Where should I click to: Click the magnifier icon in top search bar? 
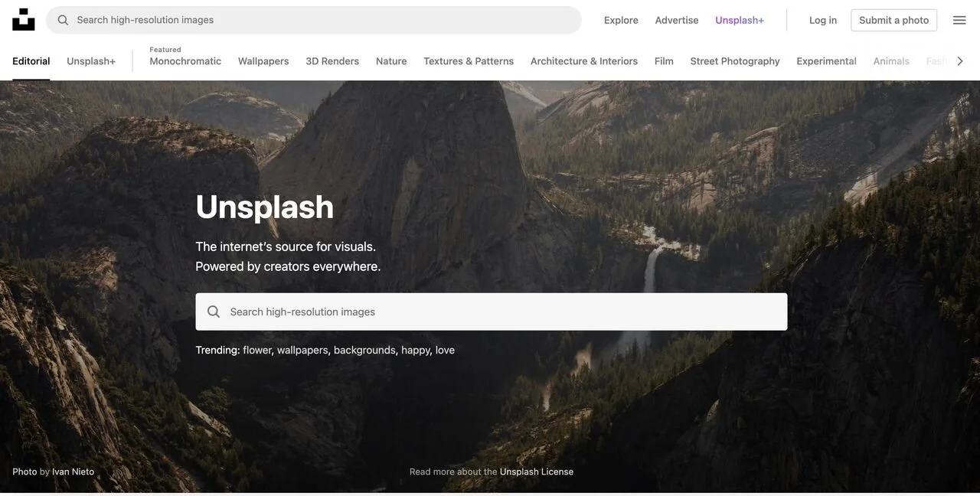click(x=63, y=20)
